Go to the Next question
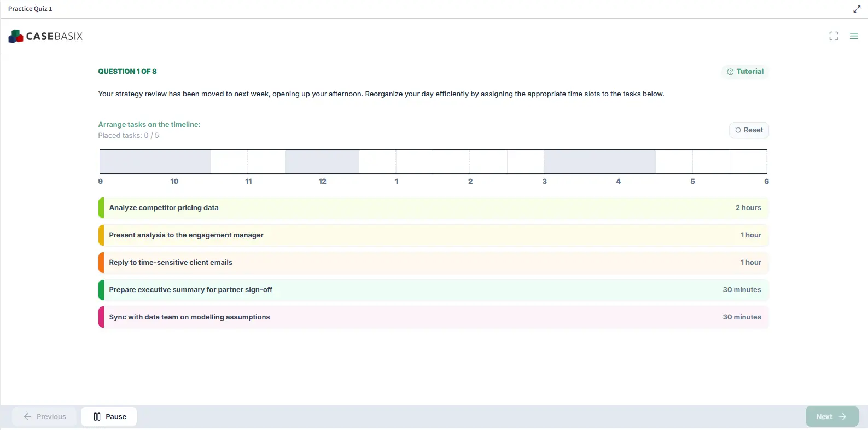This screenshot has height=430, width=868. coord(832,416)
